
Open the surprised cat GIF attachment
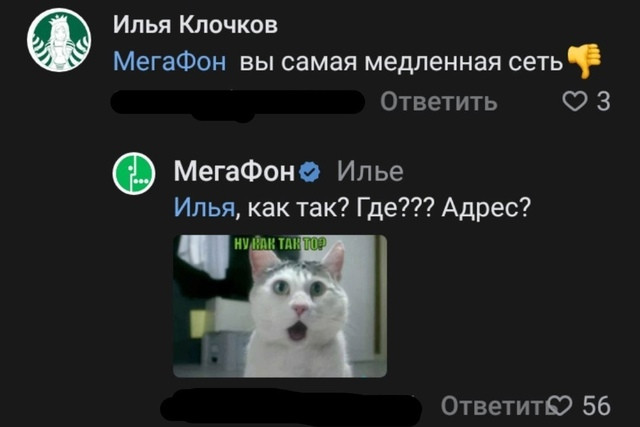(280, 306)
